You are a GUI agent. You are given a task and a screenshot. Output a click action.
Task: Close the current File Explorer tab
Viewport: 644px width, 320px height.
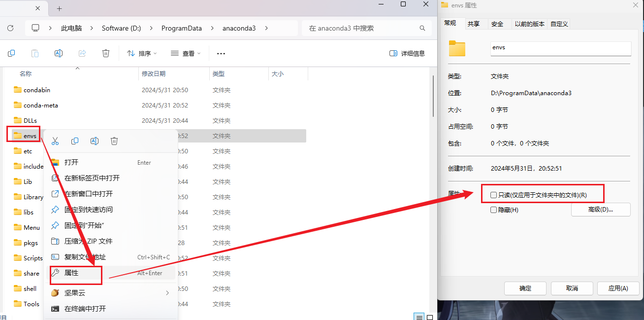point(38,8)
